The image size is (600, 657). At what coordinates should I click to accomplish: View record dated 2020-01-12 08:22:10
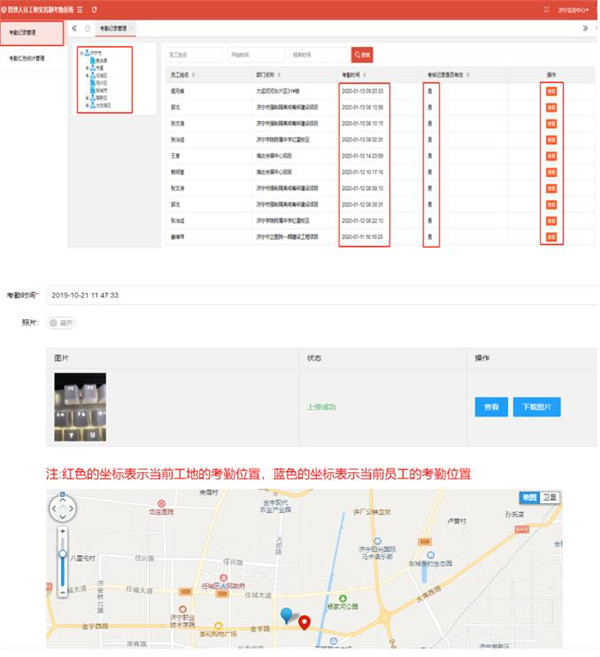pos(551,221)
